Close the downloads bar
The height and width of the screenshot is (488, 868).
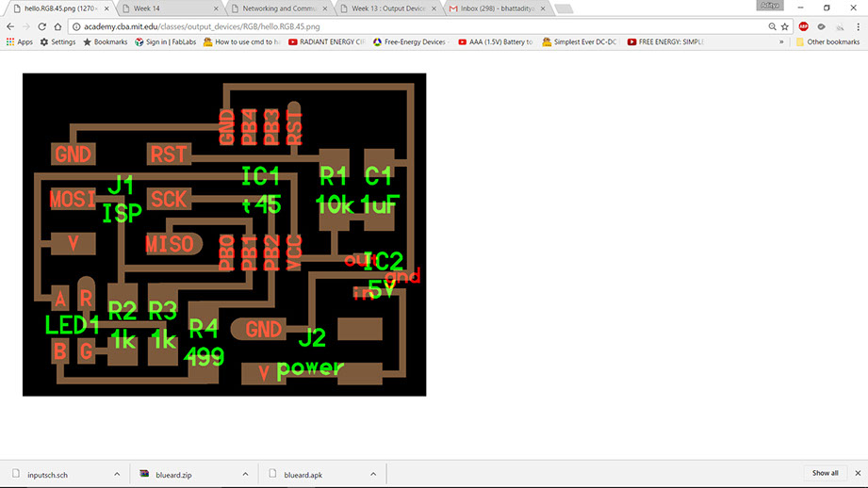point(858,473)
